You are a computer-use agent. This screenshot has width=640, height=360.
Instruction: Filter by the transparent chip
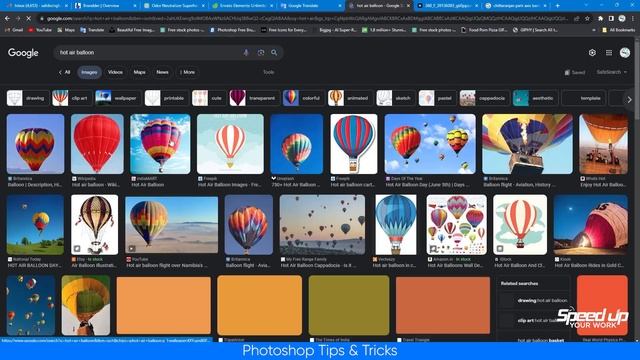(x=254, y=98)
